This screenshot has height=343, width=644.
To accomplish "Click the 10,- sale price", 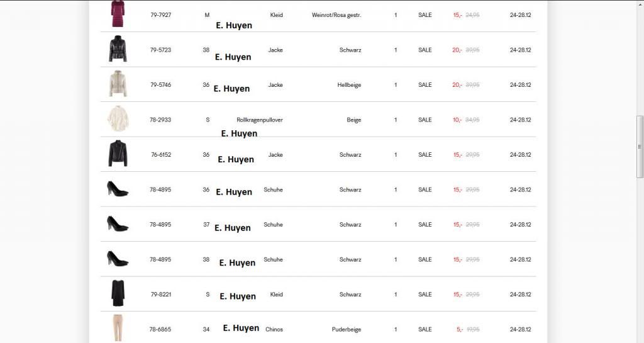I will [457, 120].
